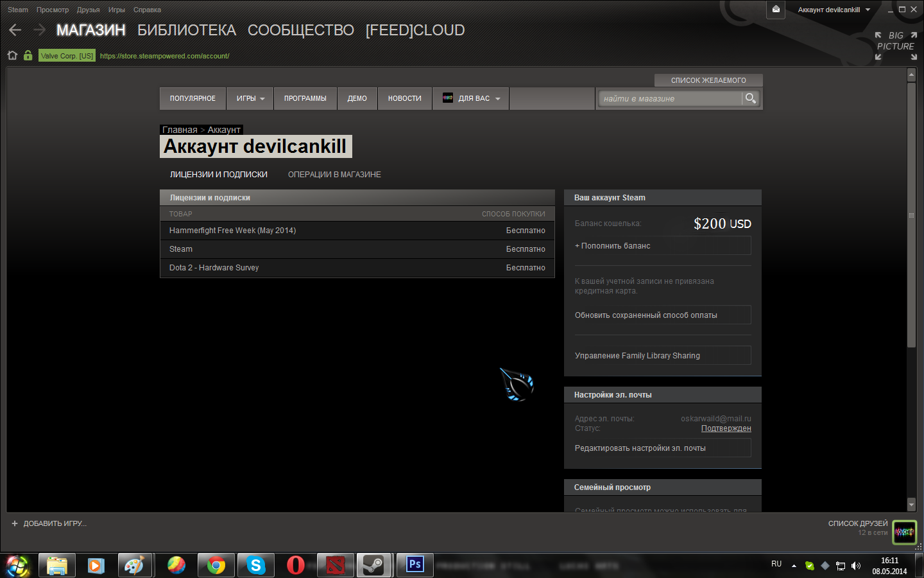Screen dimensions: 924x578
Task: Click the green shield tray icon
Action: (x=810, y=566)
